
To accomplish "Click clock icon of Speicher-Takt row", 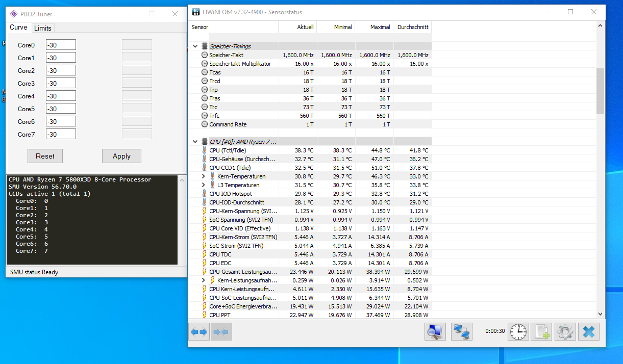I will click(205, 55).
